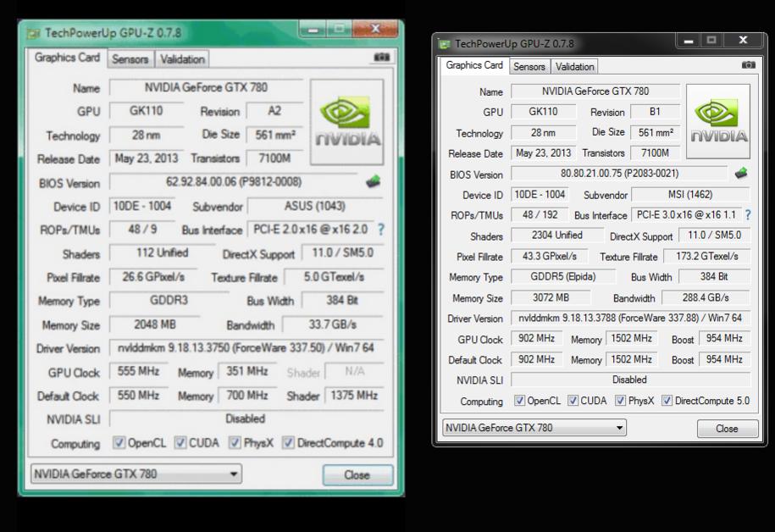775x532 pixels.
Task: Click BIOS save chip icon in left window
Action: click(x=374, y=181)
